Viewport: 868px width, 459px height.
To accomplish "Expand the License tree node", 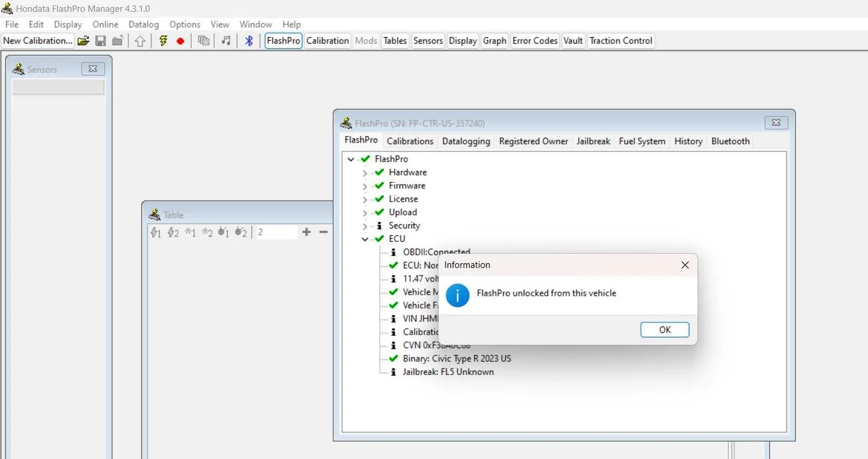I will pos(364,199).
